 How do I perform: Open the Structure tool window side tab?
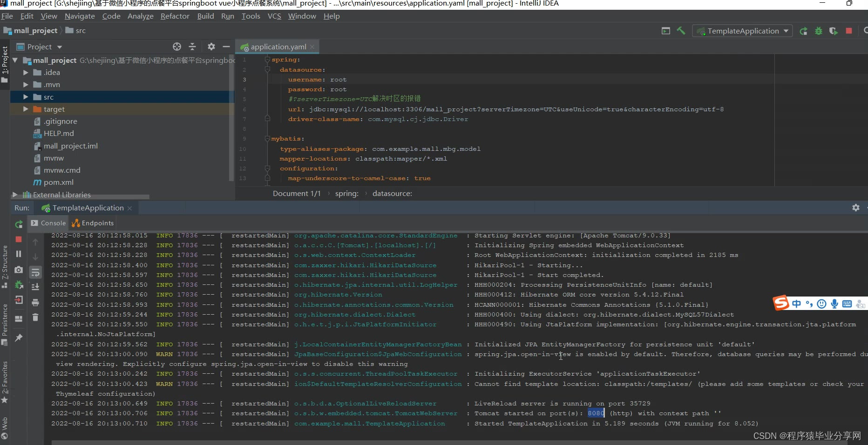(5, 266)
